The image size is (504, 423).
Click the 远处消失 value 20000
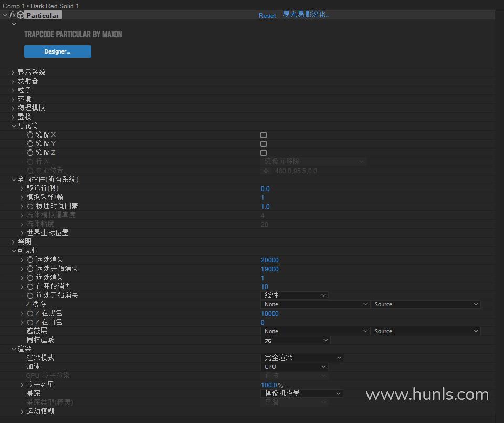[270, 260]
